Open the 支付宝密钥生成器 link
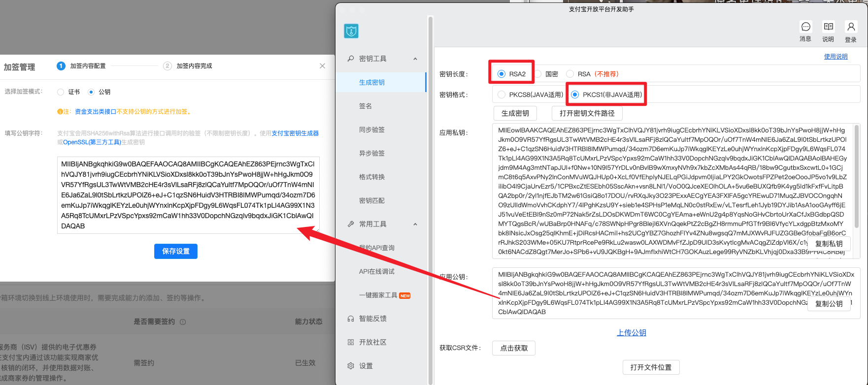Image resolution: width=868 pixels, height=385 pixels. (x=295, y=133)
